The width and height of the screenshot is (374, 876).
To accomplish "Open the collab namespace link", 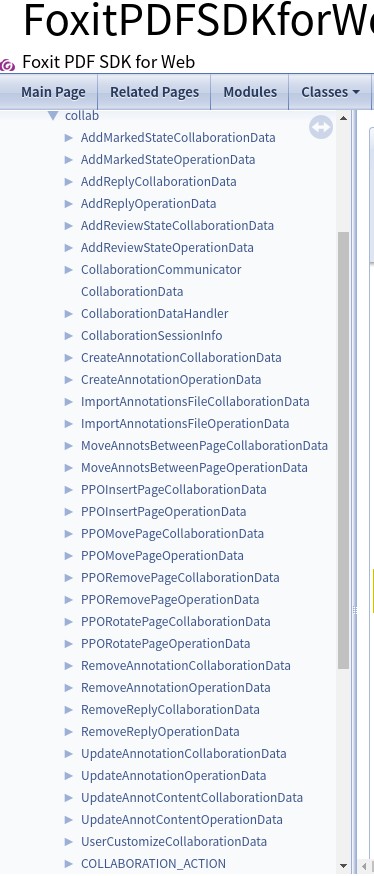I will point(82,116).
